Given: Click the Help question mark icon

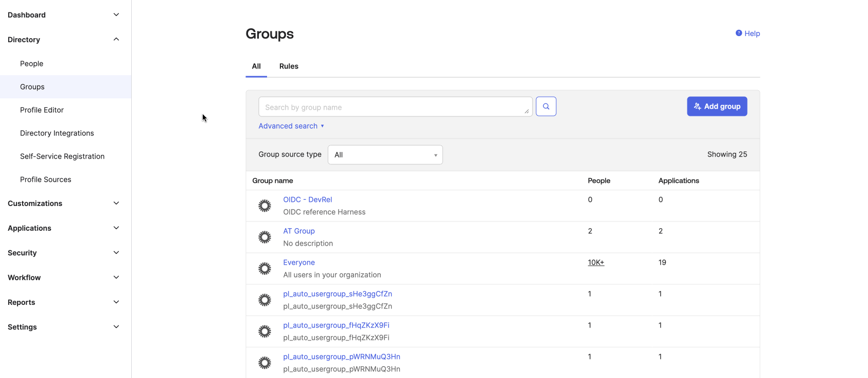Looking at the screenshot, I should 738,33.
